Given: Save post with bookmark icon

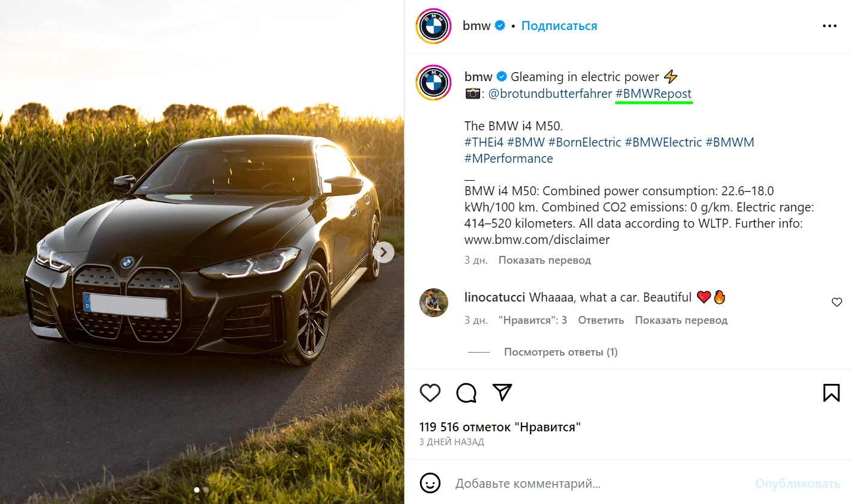Looking at the screenshot, I should (831, 393).
